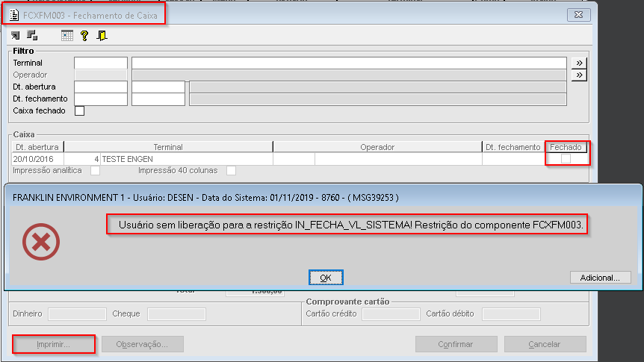
Task: Click the red error X icon
Action: [x=41, y=242]
